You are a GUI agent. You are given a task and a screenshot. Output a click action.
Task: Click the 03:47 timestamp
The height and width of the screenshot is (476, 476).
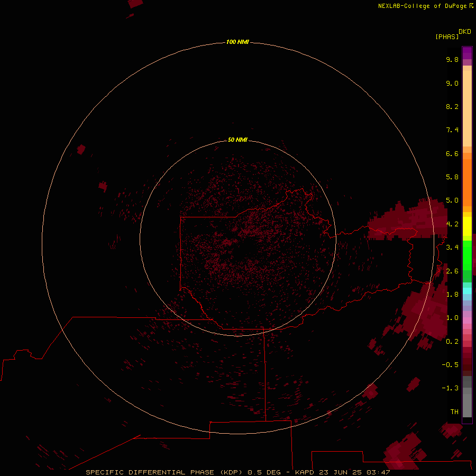point(378,472)
